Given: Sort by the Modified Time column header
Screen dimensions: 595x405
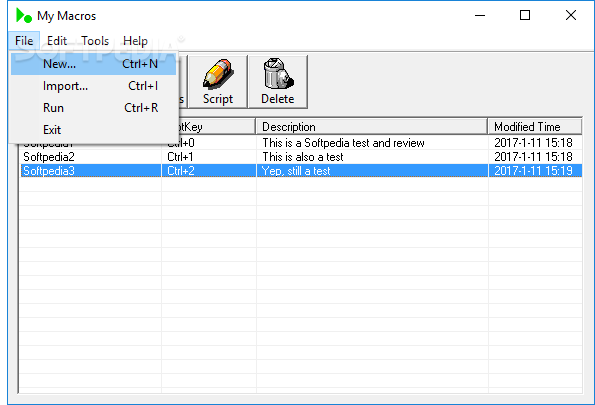Looking at the screenshot, I should (x=535, y=126).
